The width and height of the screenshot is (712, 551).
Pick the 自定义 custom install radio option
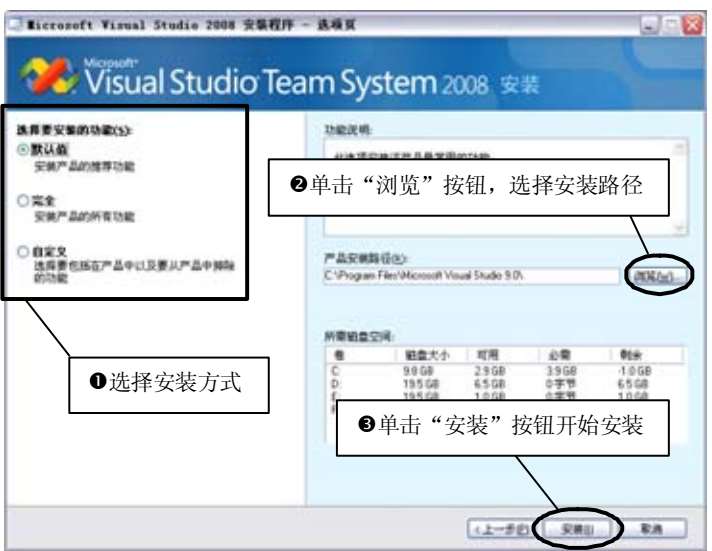23,251
